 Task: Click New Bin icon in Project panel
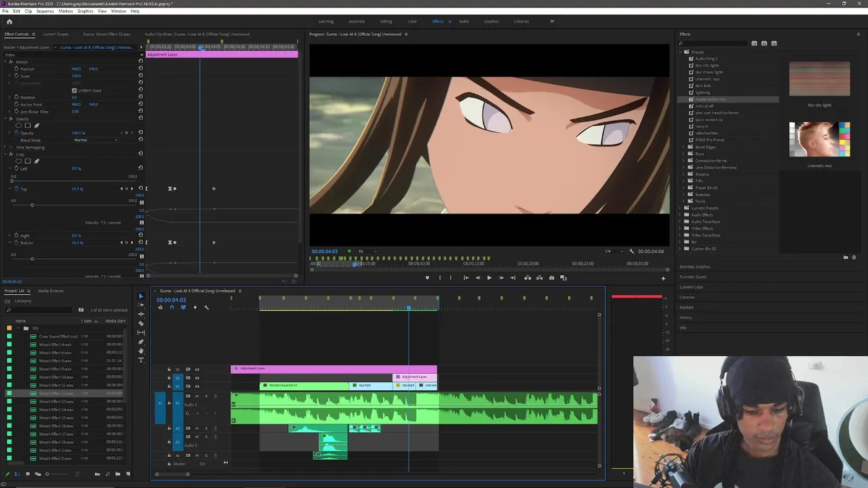[117, 474]
